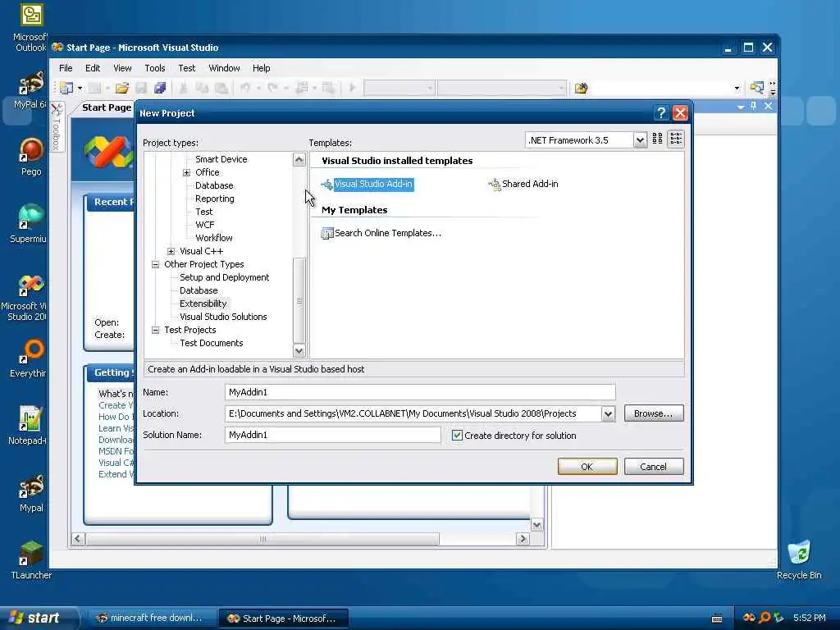
Task: Click the Start Page horizontal scrollbar right arrow
Action: point(523,539)
